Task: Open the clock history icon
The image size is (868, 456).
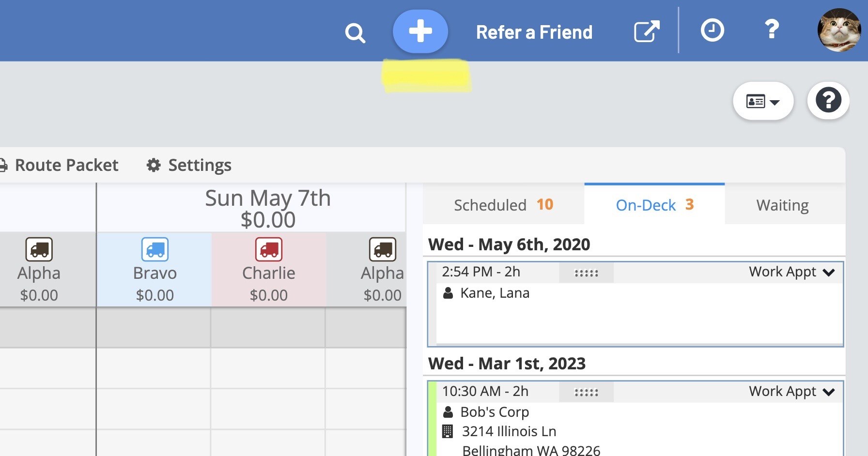Action: coord(712,30)
